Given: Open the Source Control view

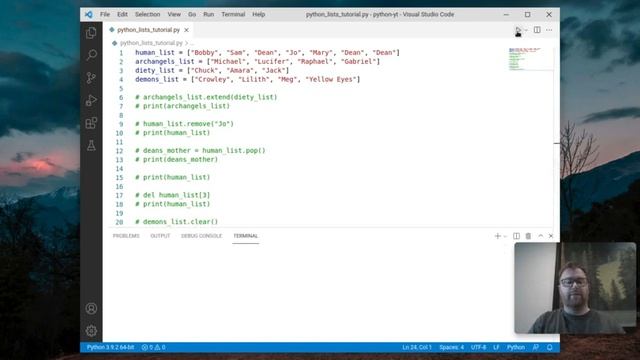Looking at the screenshot, I should [91, 78].
